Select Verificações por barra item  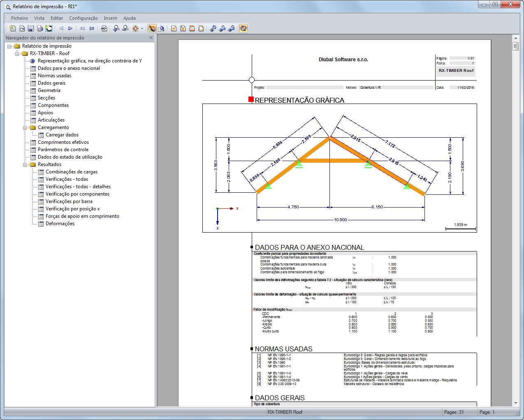[69, 201]
